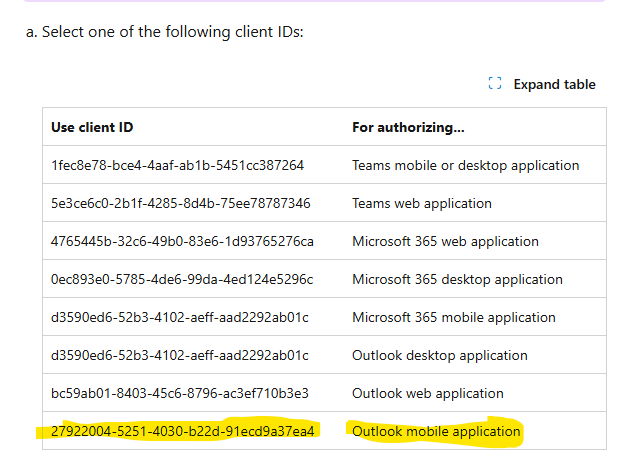Select the 'Use client ID' column header
631x462 pixels.
click(x=92, y=127)
